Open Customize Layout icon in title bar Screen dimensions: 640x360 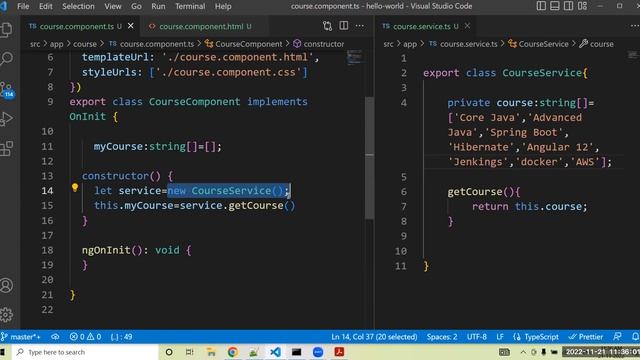582,6
